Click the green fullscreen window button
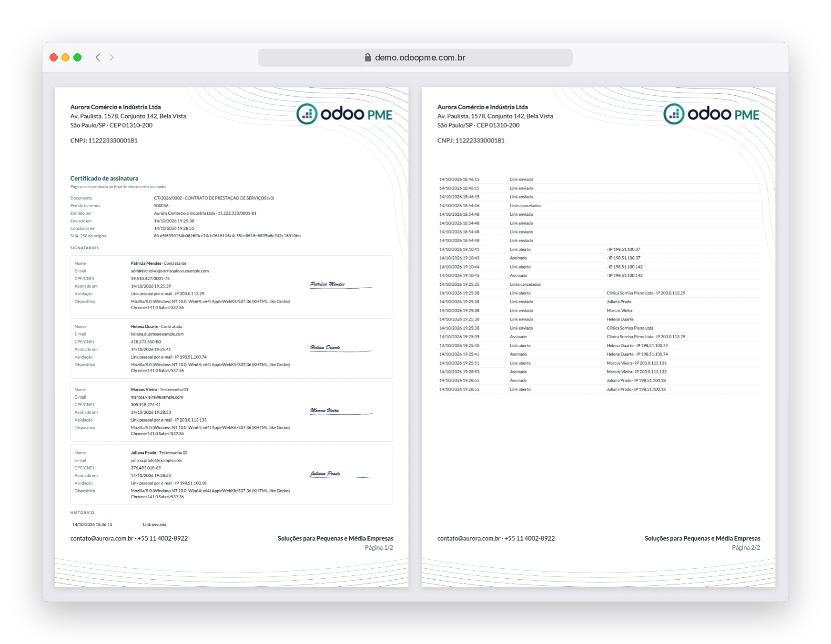 [78, 58]
